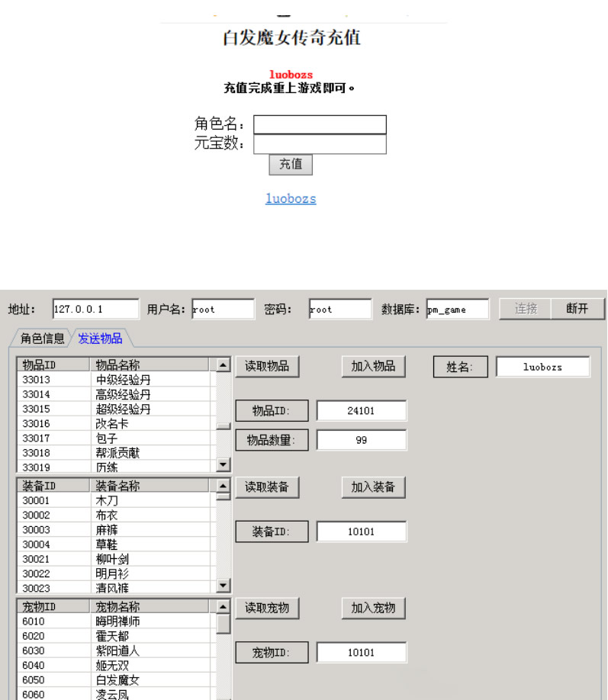
Task: Click the 读取宠物 button
Action: coord(267,608)
